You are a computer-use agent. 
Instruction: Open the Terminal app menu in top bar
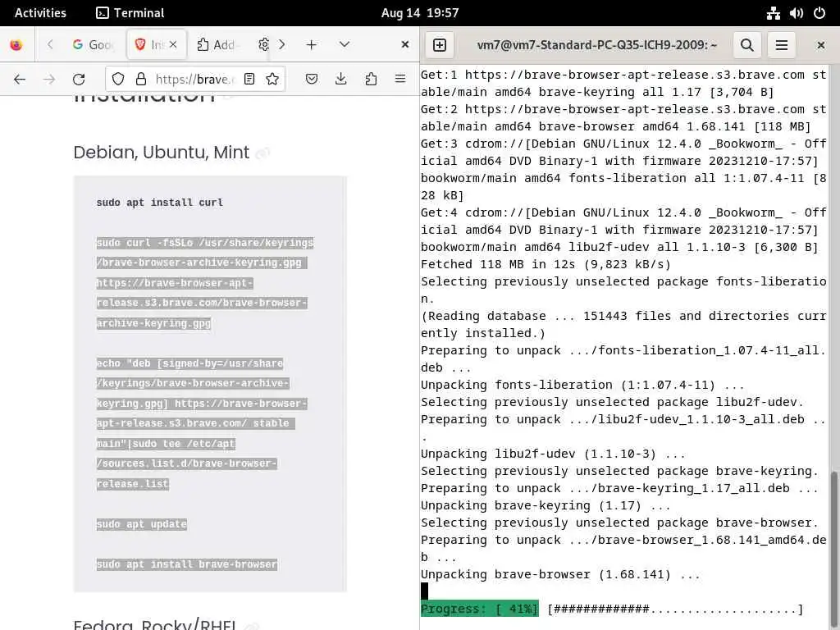130,13
